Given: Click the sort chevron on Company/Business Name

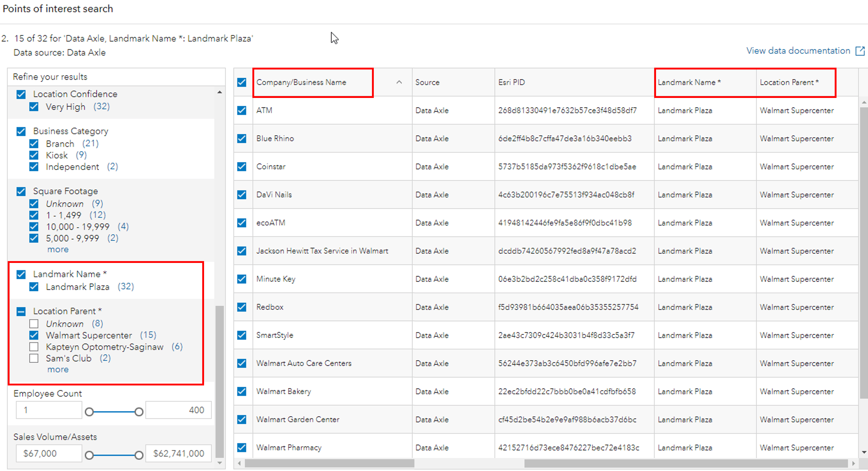Looking at the screenshot, I should click(x=400, y=82).
